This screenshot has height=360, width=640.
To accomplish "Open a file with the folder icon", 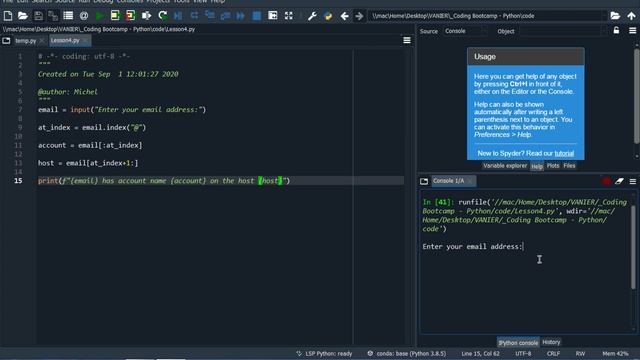I will [23, 16].
